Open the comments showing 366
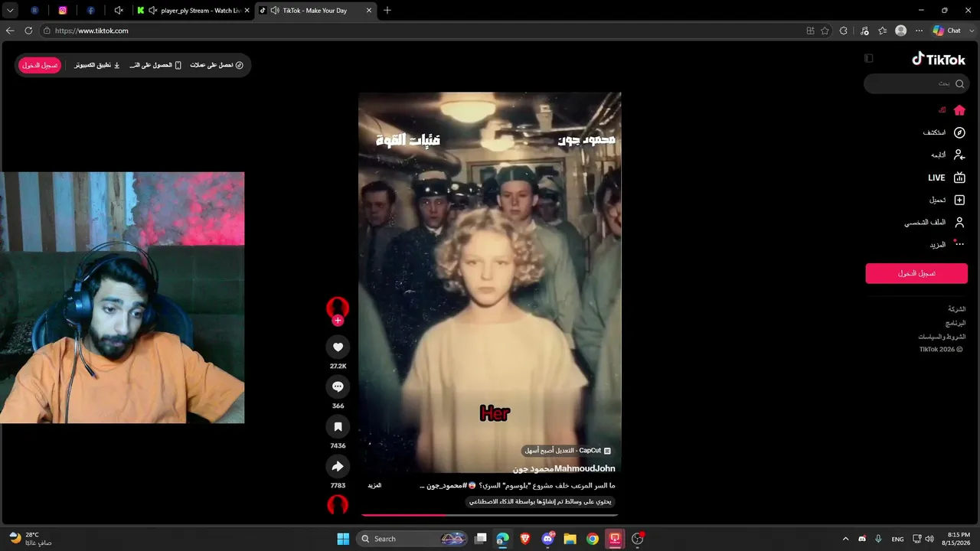Viewport: 980px width, 551px height. pyautogui.click(x=338, y=387)
